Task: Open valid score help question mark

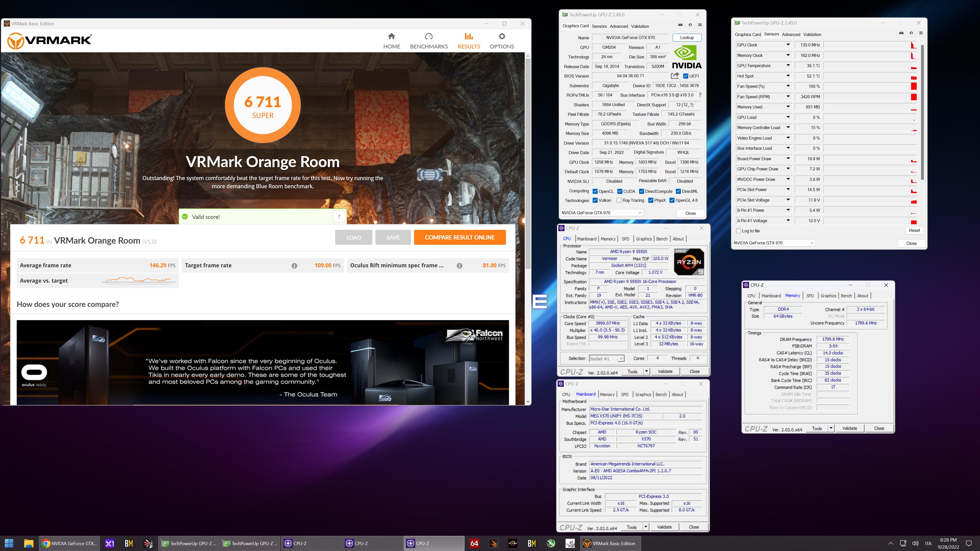Action: pos(339,217)
